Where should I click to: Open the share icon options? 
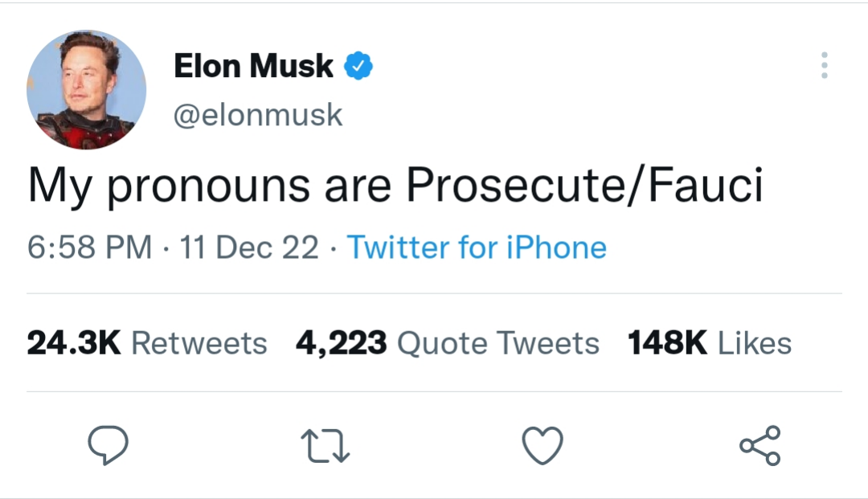760,445
